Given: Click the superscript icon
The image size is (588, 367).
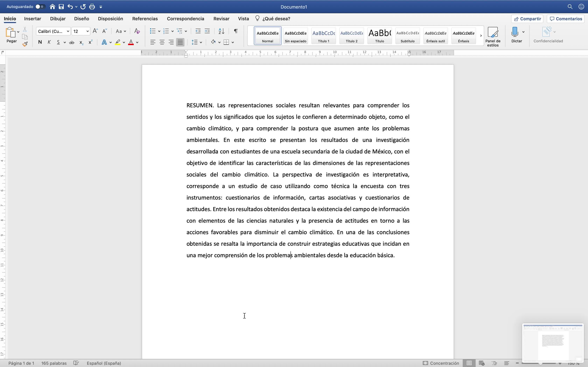Looking at the screenshot, I should pyautogui.click(x=90, y=42).
